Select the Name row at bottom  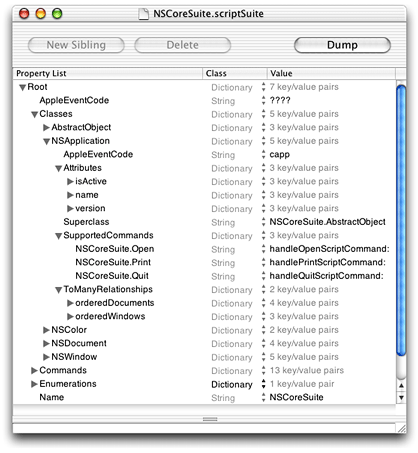(204, 397)
